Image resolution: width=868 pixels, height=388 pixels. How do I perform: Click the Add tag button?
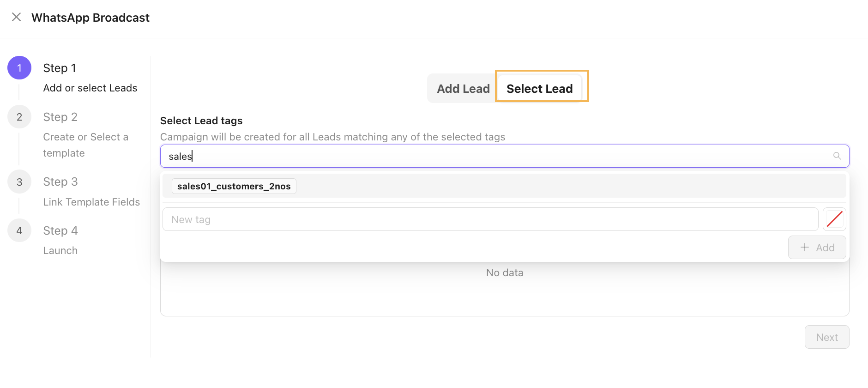pos(817,248)
